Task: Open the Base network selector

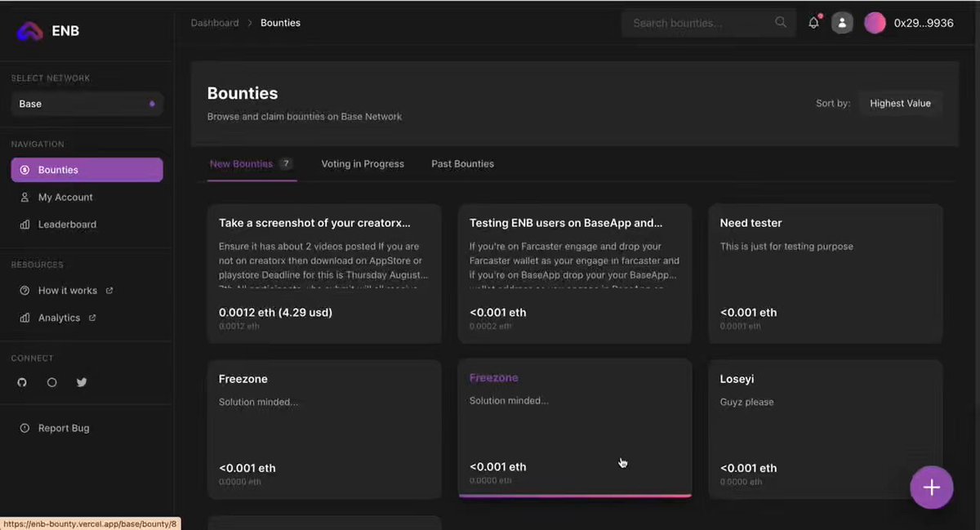Action: (87, 104)
